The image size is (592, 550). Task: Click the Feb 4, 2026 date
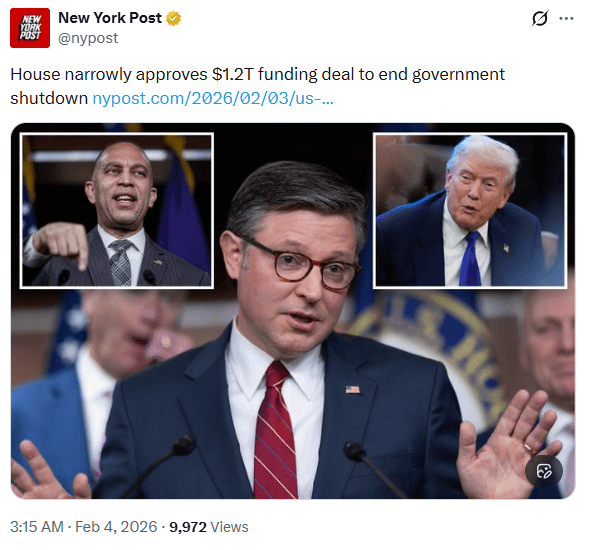116,527
